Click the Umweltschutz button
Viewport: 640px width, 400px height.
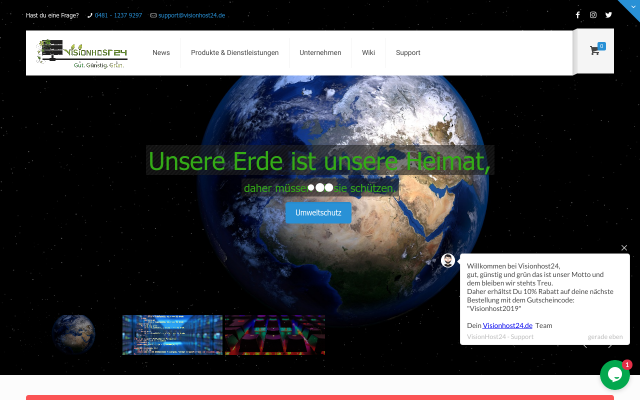tap(318, 213)
